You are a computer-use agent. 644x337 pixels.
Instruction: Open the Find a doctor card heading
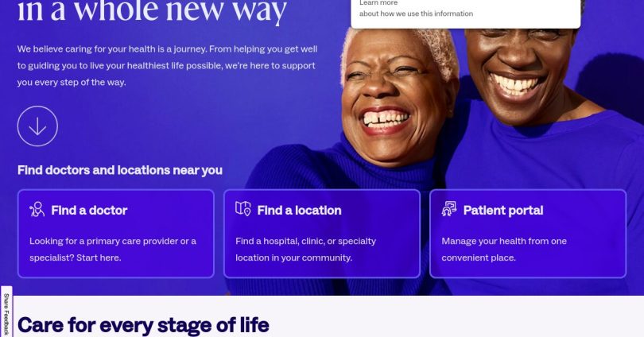89,210
